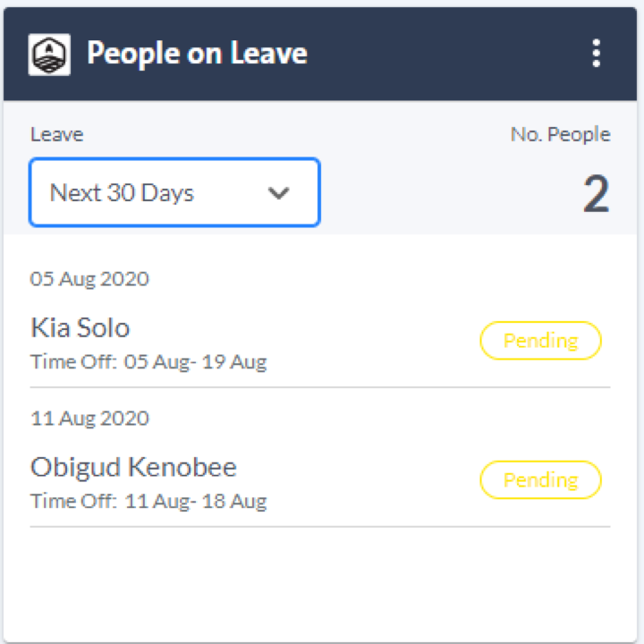This screenshot has width=644, height=644.
Task: Click the 11 Aug 2020 date heading
Action: click(x=89, y=419)
